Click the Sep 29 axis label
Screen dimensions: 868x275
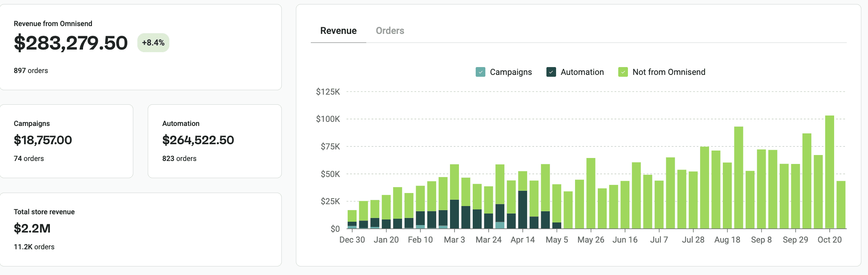(x=795, y=240)
